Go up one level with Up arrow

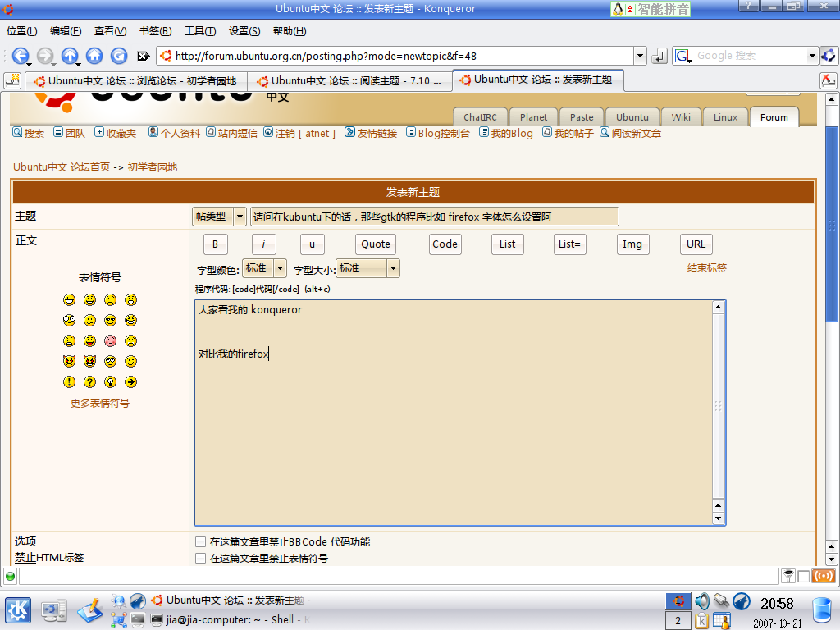70,56
